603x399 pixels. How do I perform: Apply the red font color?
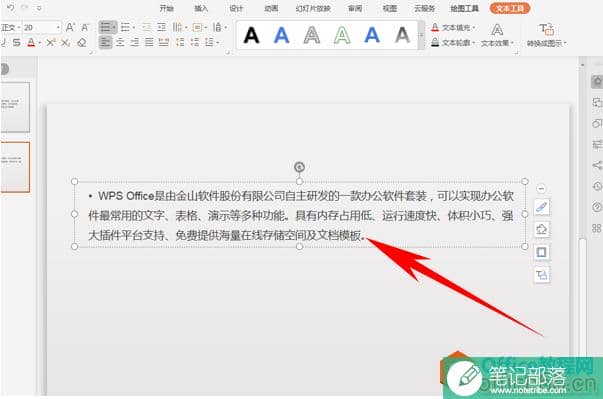point(32,43)
